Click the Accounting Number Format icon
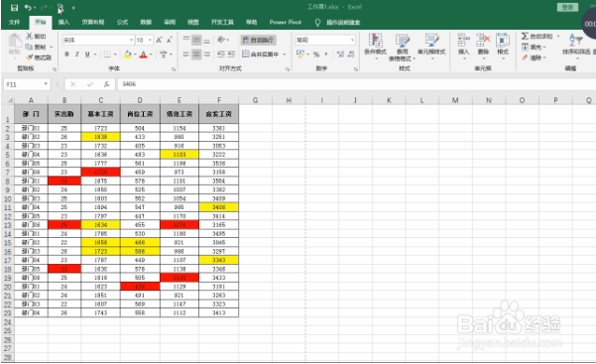 click(300, 55)
